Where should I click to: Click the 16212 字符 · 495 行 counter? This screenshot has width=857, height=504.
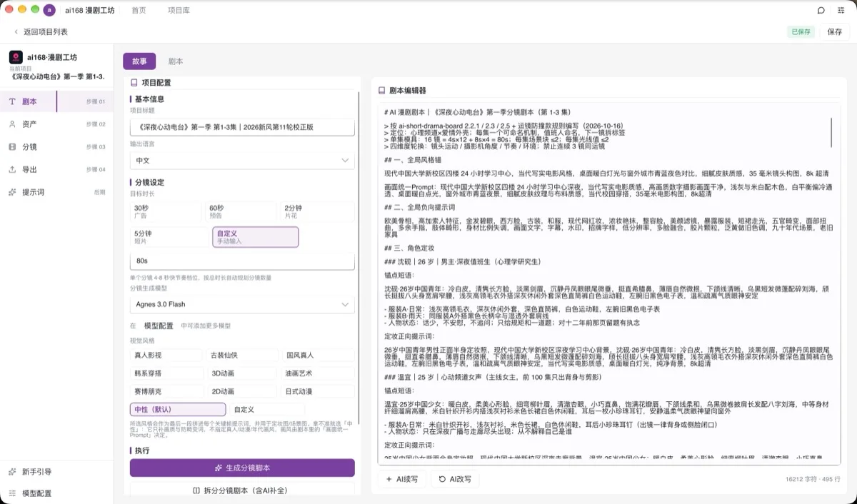click(813, 479)
